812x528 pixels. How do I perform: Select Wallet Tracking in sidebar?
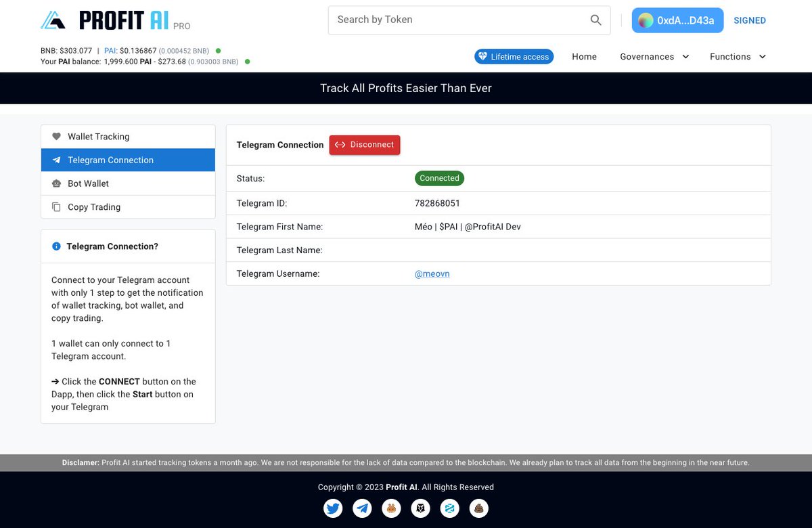128,137
